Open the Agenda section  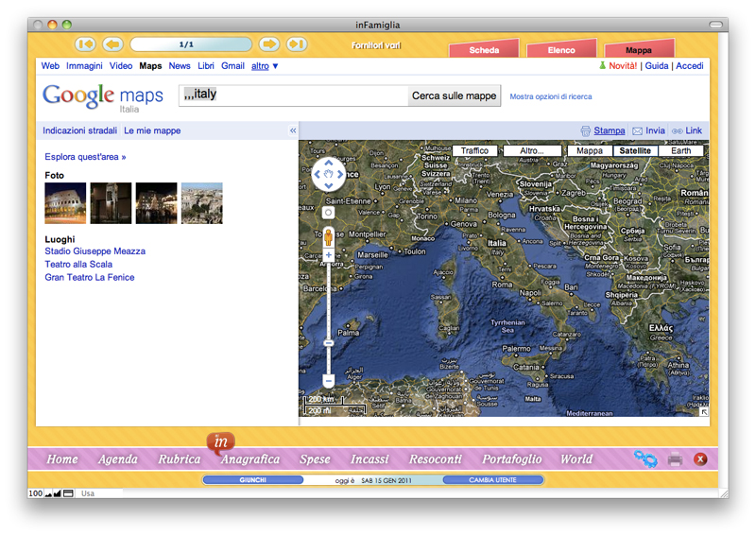click(118, 459)
